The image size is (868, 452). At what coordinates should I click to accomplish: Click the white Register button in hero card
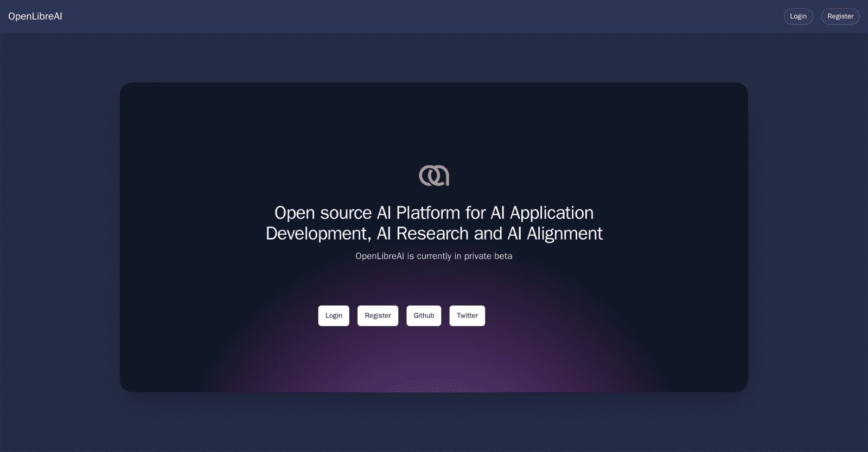tap(378, 315)
